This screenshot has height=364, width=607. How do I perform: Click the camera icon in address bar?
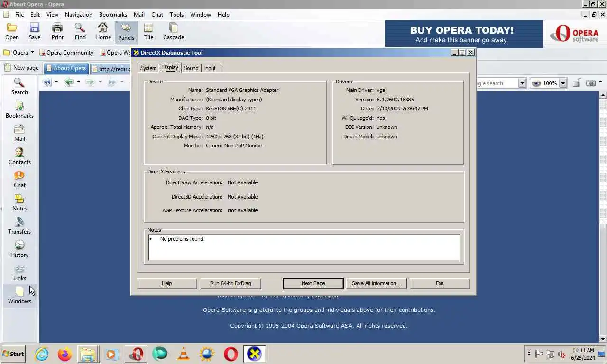coord(591,83)
